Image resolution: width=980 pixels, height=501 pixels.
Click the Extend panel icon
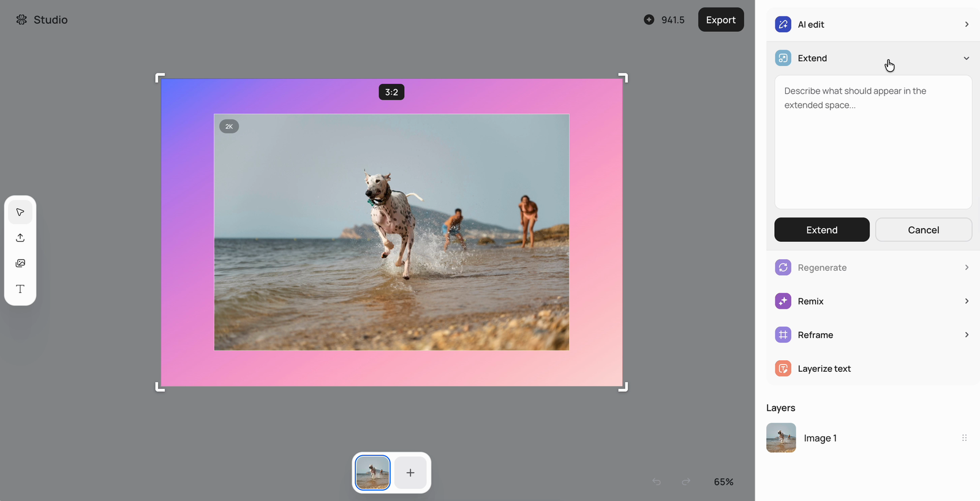coord(783,58)
